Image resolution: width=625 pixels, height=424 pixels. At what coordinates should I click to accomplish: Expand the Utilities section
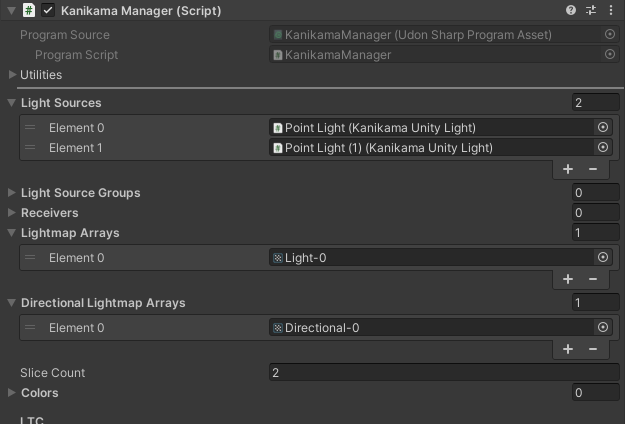pyautogui.click(x=12, y=75)
